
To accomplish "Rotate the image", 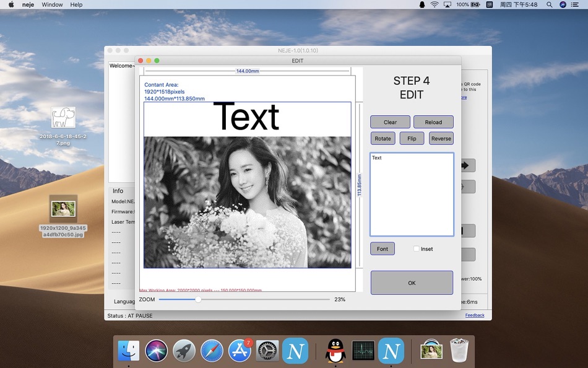I will [383, 139].
